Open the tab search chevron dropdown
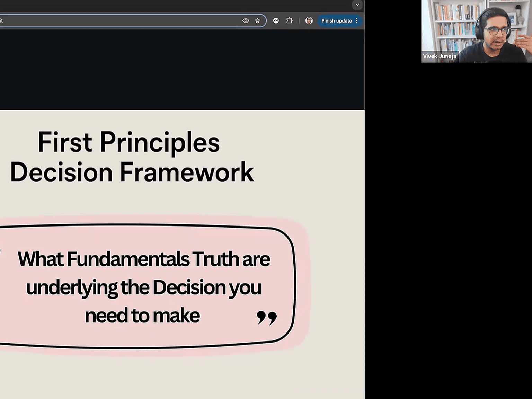This screenshot has height=399, width=532. click(357, 5)
